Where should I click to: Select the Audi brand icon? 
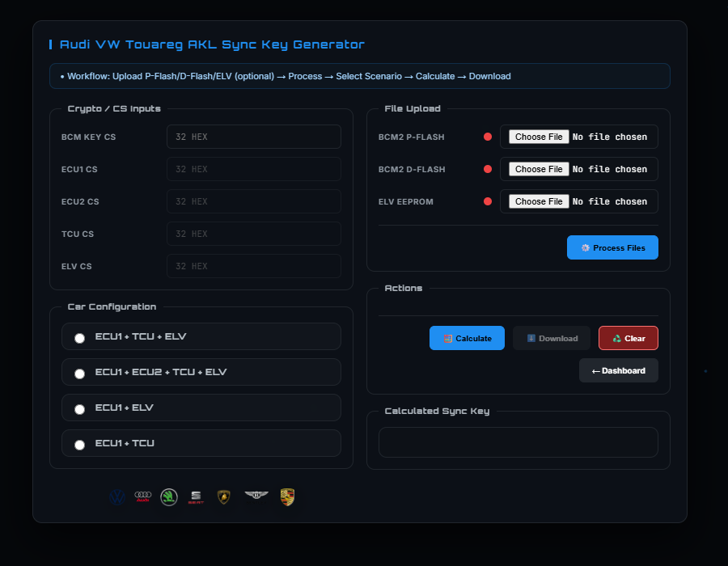click(142, 496)
